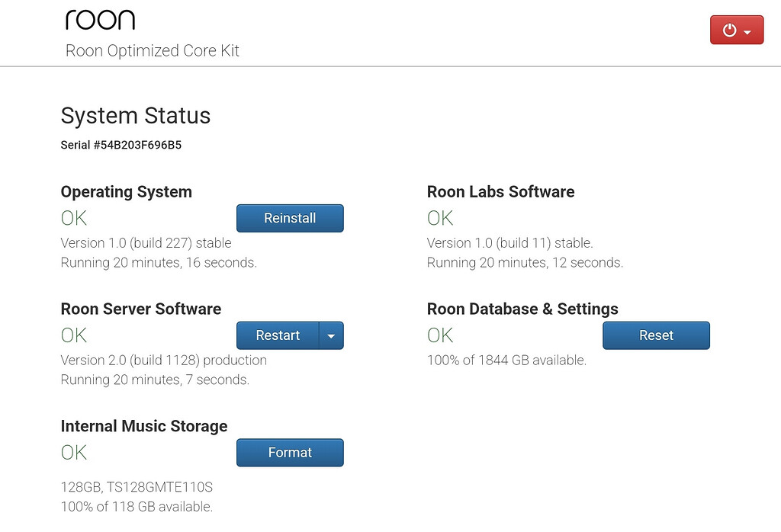The height and width of the screenshot is (532, 781).
Task: Expand the Restart button's dropdown arrow
Action: (x=331, y=335)
